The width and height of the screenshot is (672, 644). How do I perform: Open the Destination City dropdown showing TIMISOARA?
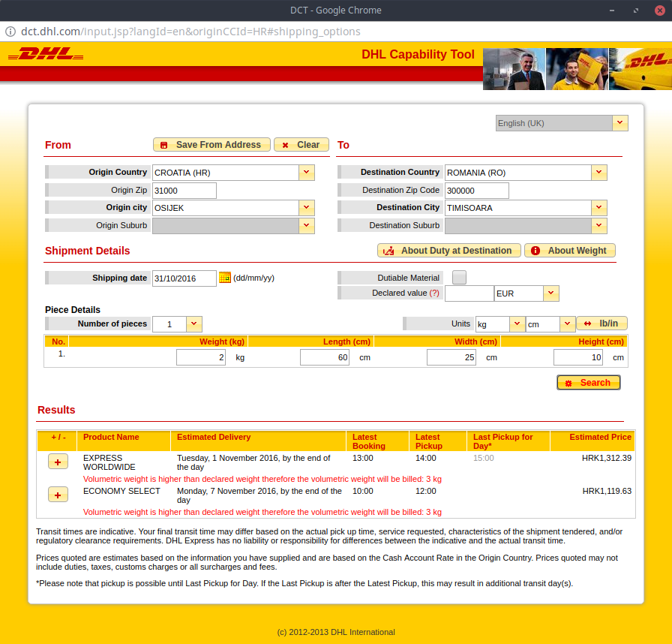pyautogui.click(x=598, y=207)
